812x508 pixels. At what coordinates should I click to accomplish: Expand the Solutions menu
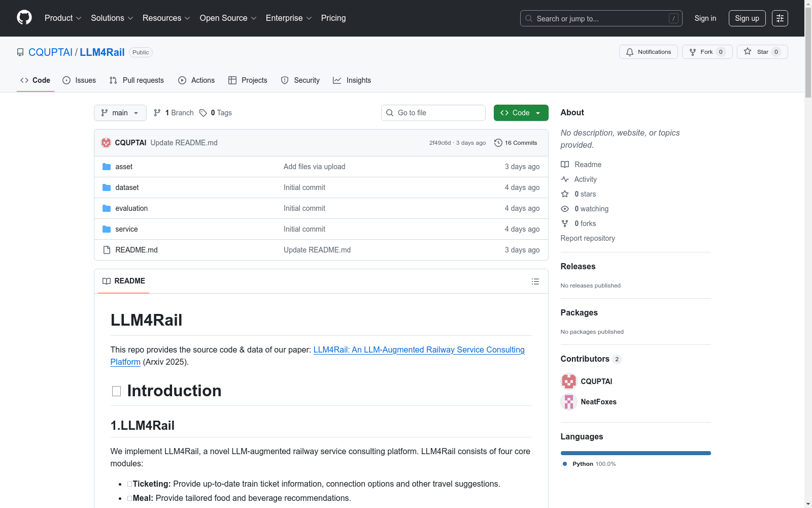(112, 18)
